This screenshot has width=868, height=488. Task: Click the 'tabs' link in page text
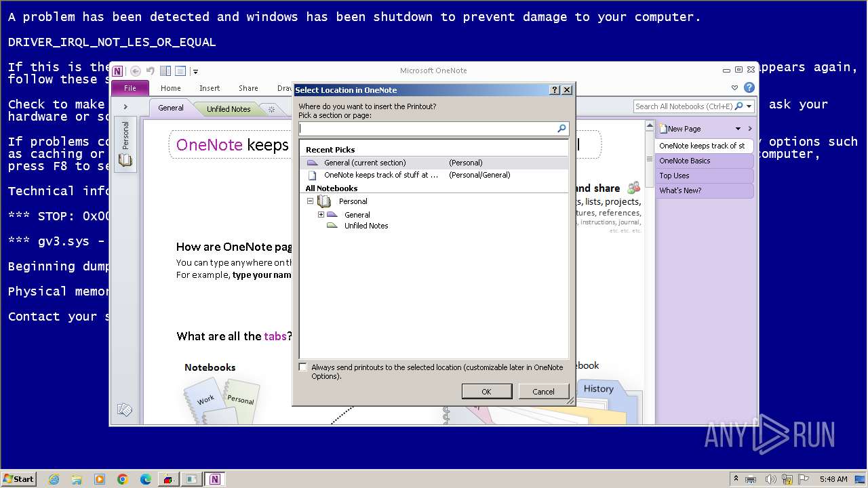tap(275, 336)
